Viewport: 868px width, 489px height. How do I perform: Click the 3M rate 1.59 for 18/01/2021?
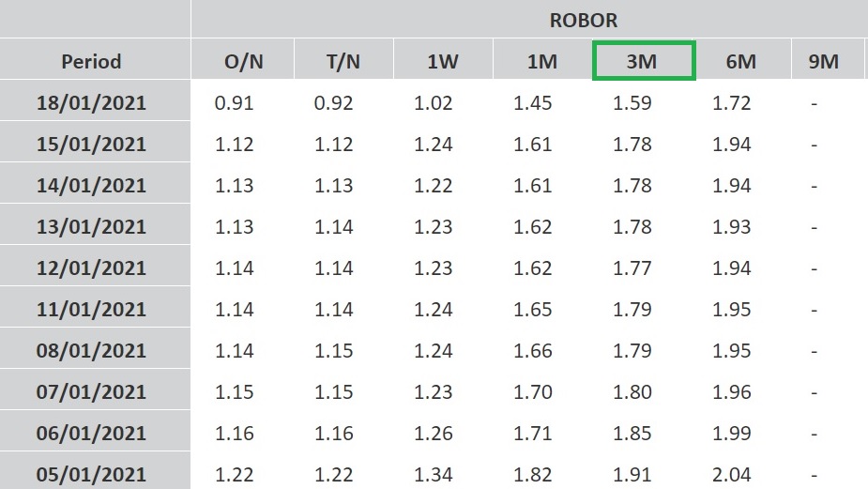pos(632,103)
